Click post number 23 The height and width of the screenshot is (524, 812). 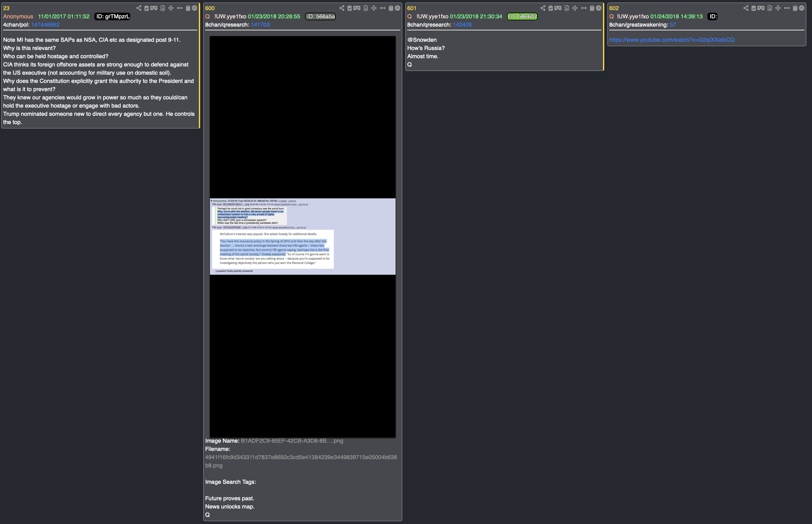pos(6,8)
